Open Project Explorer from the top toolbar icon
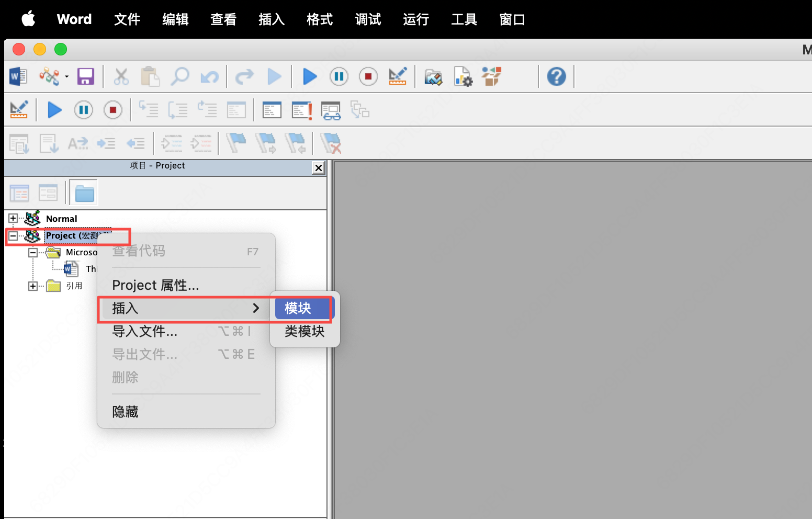The image size is (812, 519). [433, 77]
